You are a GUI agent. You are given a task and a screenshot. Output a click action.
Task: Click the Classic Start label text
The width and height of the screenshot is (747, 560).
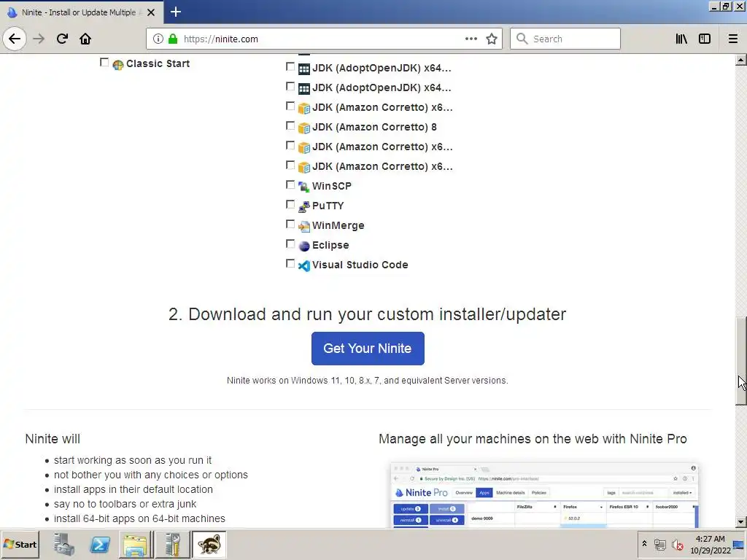pyautogui.click(x=158, y=63)
